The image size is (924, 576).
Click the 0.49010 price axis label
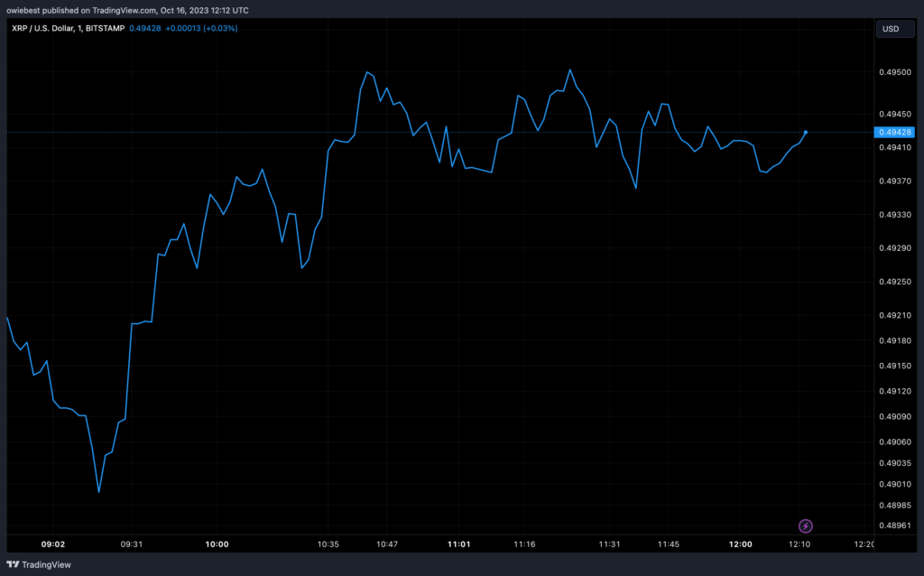coord(894,484)
